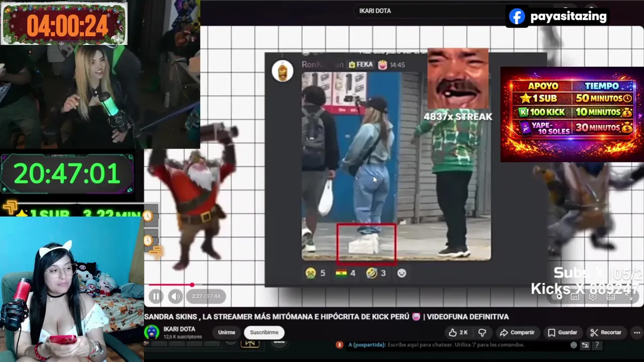Open the three-dot more actions menu

637,332
